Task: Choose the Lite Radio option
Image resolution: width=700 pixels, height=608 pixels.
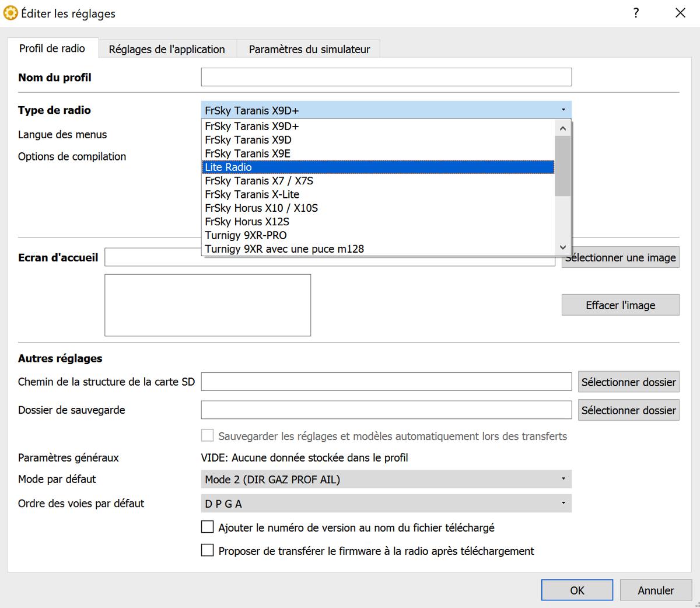Action: [x=378, y=167]
